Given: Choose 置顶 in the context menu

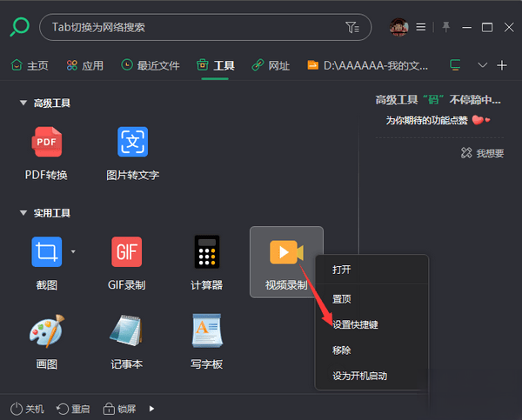Looking at the screenshot, I should point(371,299).
